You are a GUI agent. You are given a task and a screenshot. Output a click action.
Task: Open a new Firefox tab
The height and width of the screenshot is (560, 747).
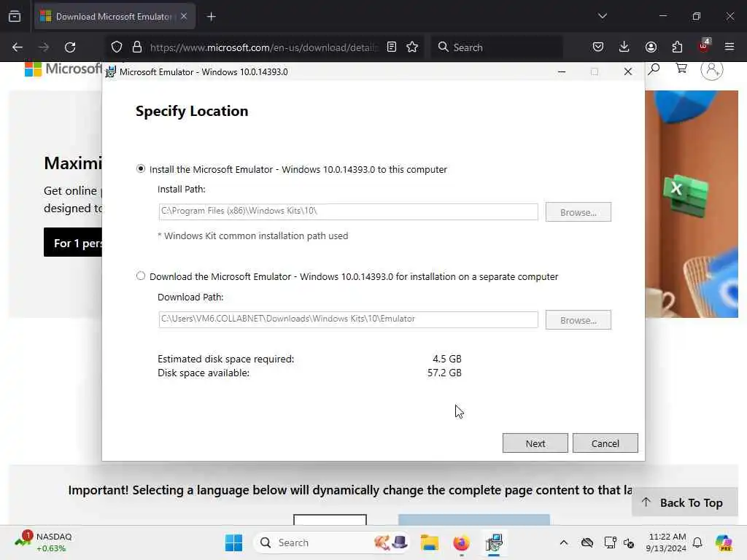pos(212,17)
